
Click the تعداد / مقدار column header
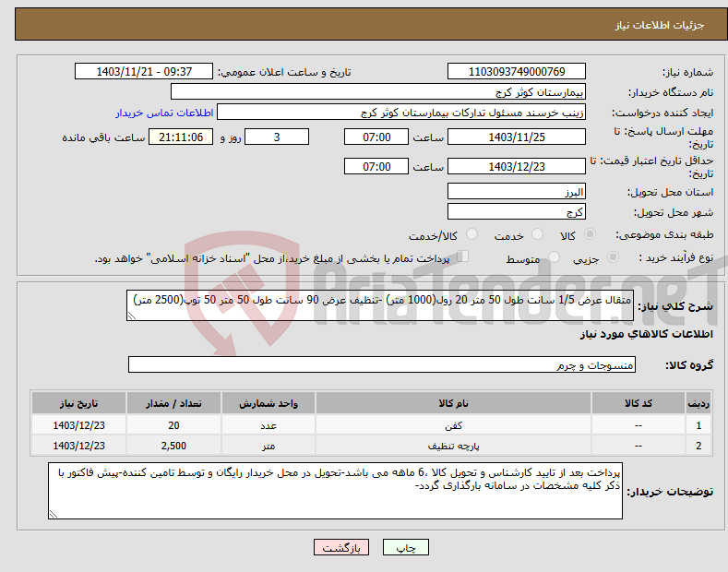(x=173, y=403)
